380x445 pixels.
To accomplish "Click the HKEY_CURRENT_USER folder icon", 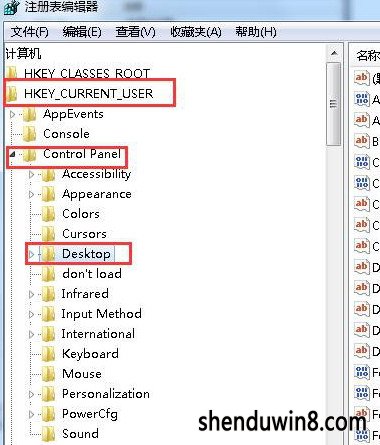I will 12,94.
